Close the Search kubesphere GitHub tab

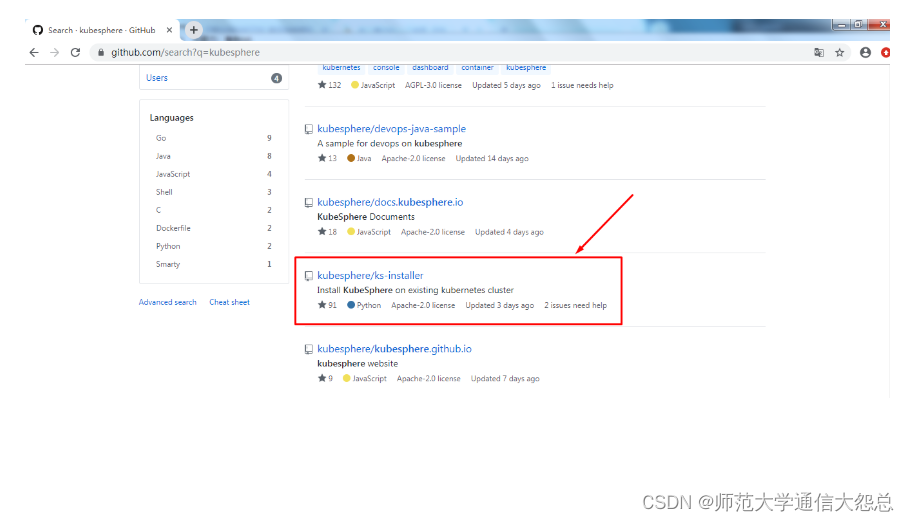pos(169,30)
